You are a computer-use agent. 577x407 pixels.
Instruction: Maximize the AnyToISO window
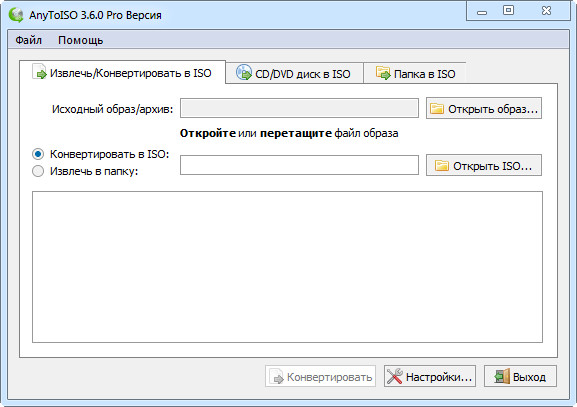coord(508,10)
